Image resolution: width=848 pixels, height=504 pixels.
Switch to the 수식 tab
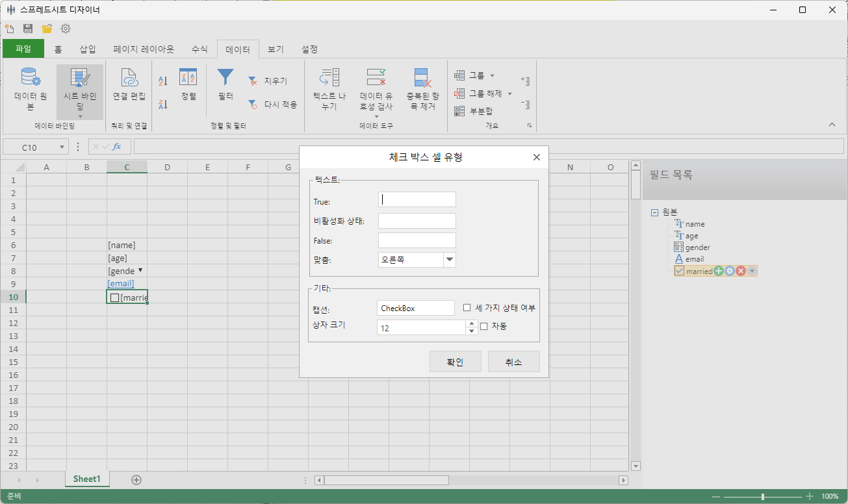pos(199,49)
